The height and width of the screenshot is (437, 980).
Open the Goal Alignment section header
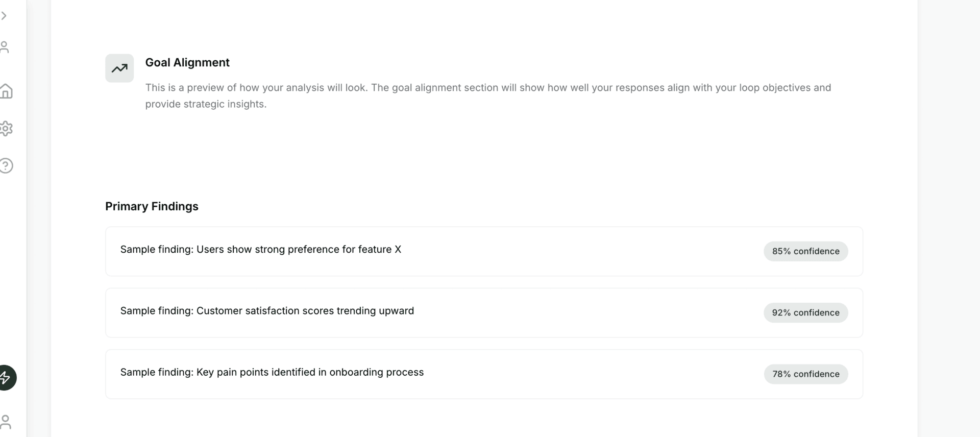187,62
